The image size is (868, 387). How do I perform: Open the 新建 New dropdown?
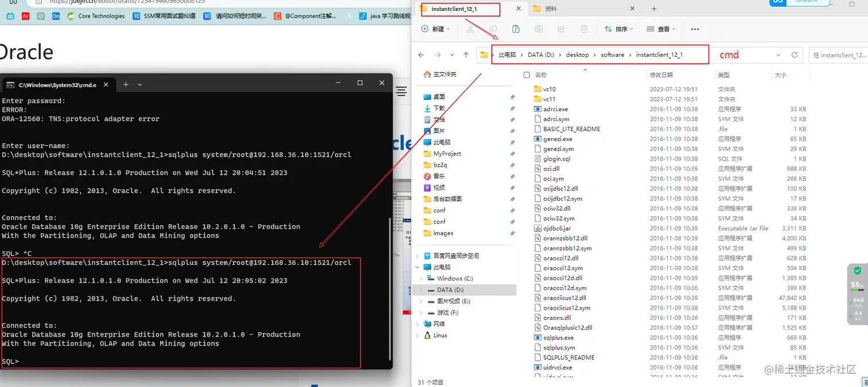pyautogui.click(x=436, y=29)
